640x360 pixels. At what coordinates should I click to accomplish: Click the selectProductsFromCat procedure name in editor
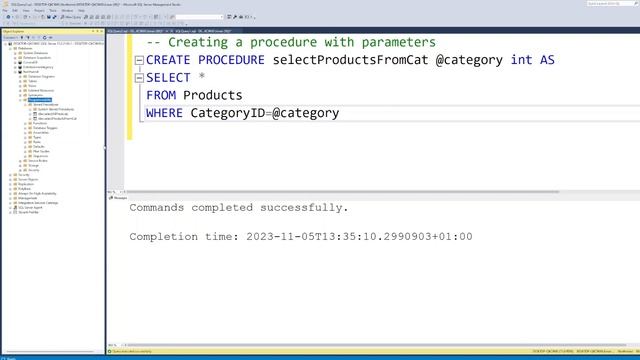(351, 60)
